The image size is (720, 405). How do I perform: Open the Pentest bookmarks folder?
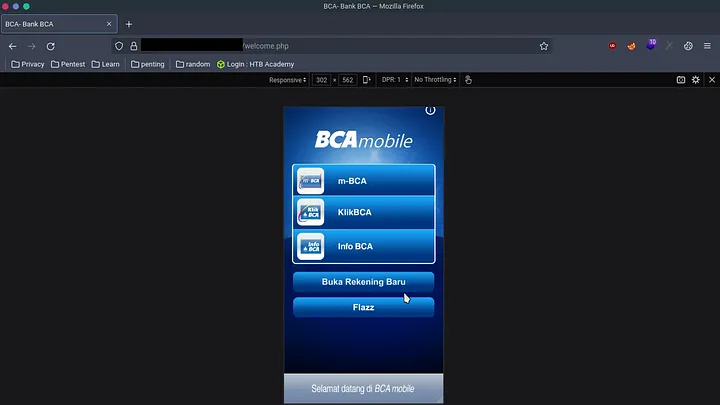(68, 64)
